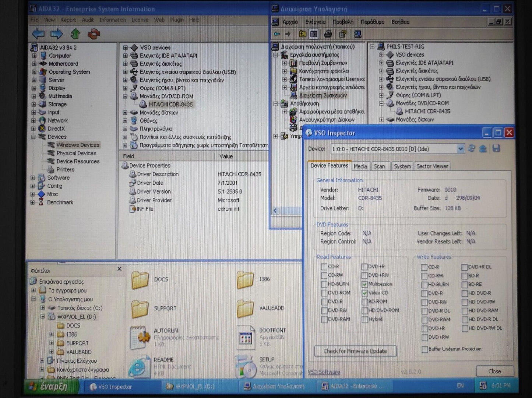
Task: Toggle the Multisession checkbox
Action: pyautogui.click(x=364, y=284)
